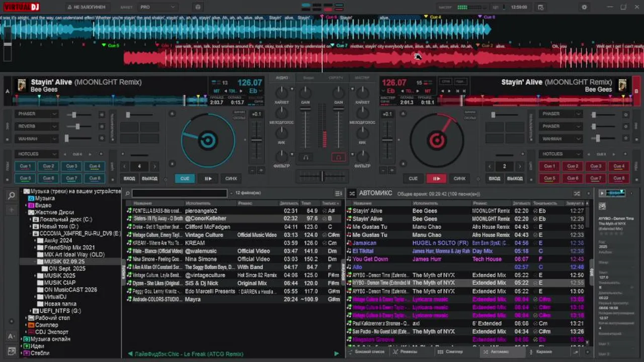Viewport: 644px width, 362px height.
Task: Click the 'ВХОД' loop-in button on the left deck
Action: [129, 178]
